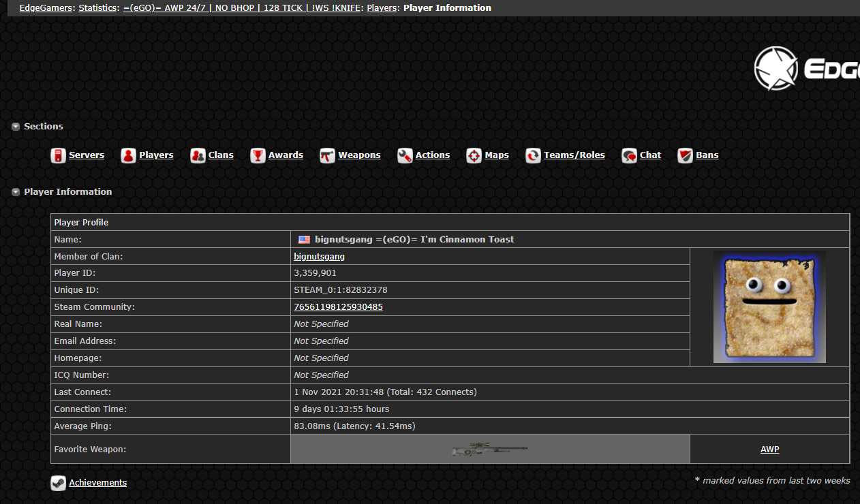Open the Clans link
The height and width of the screenshot is (504, 860).
(221, 155)
